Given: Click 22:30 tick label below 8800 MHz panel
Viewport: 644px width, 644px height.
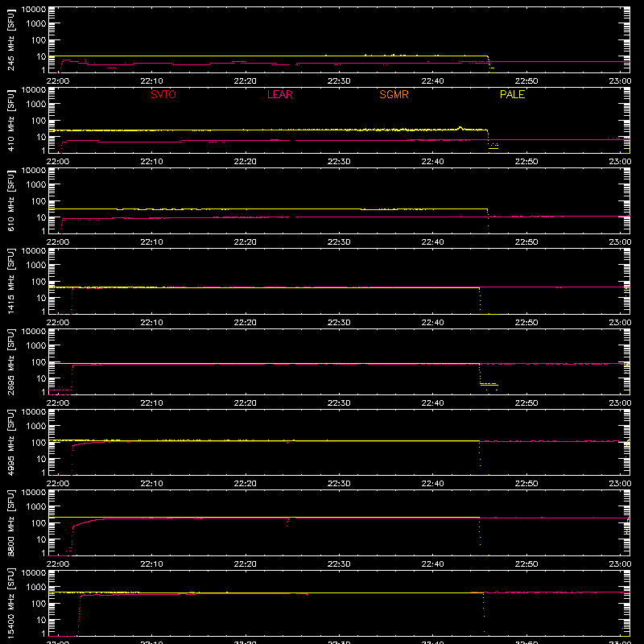Looking at the screenshot, I should tap(339, 564).
